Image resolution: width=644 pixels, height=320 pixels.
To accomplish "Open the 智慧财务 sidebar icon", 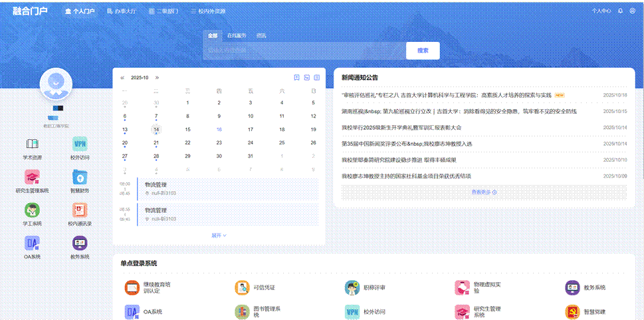I will (80, 177).
